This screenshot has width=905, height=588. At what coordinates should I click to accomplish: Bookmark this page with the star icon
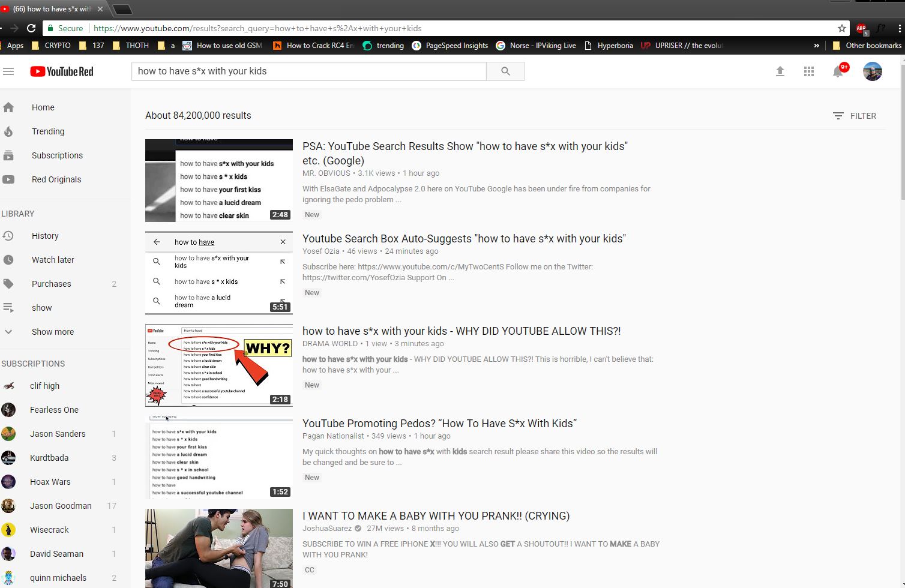click(842, 28)
